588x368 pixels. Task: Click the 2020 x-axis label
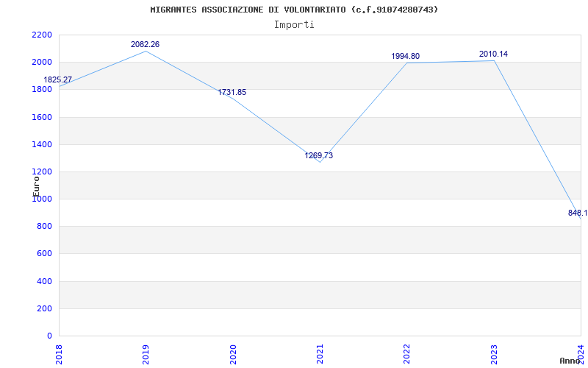coord(233,355)
